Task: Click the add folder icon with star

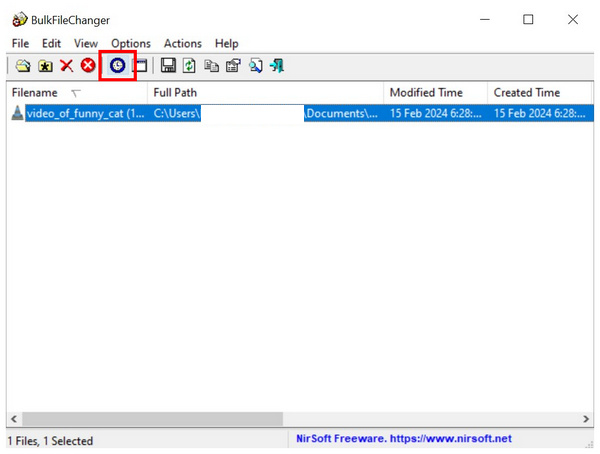Action: [45, 66]
